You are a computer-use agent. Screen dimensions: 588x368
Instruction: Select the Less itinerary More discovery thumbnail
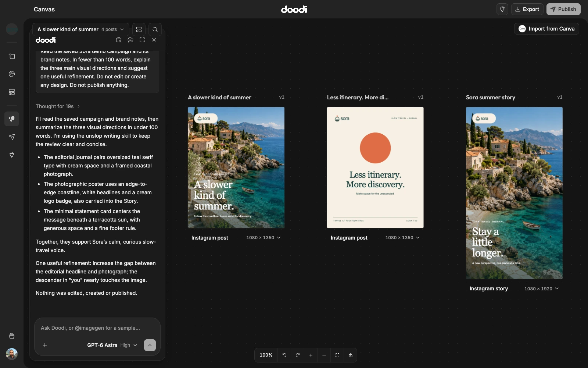[375, 167]
